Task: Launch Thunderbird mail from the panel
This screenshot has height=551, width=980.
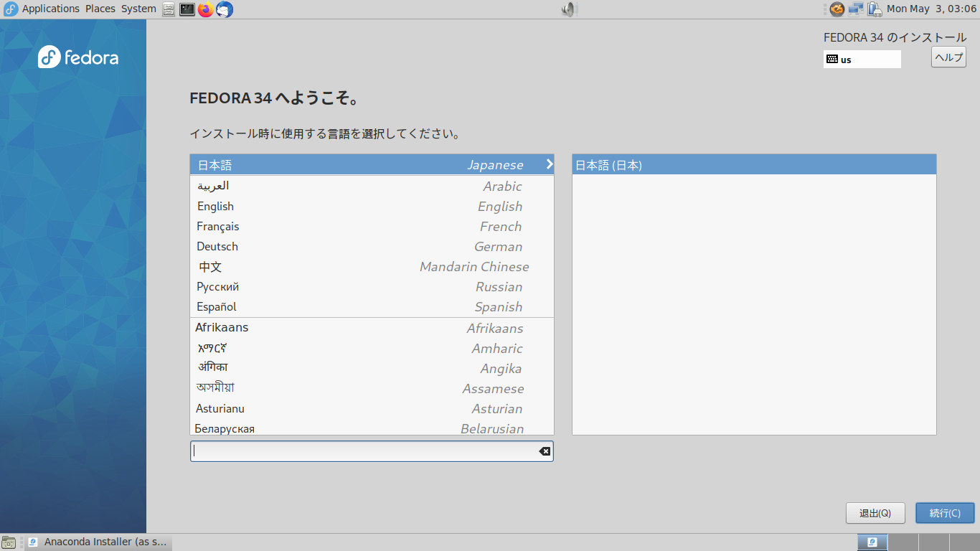Action: 225,9
